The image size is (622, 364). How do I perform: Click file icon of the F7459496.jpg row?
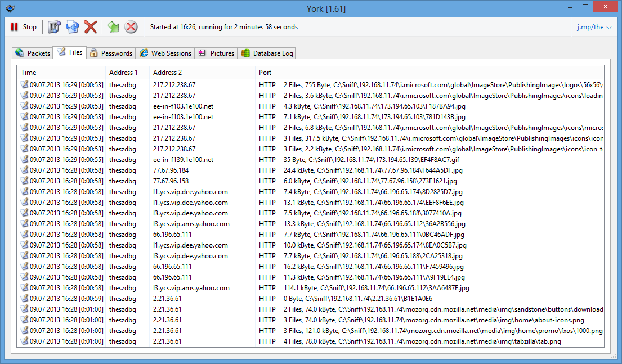[25, 267]
